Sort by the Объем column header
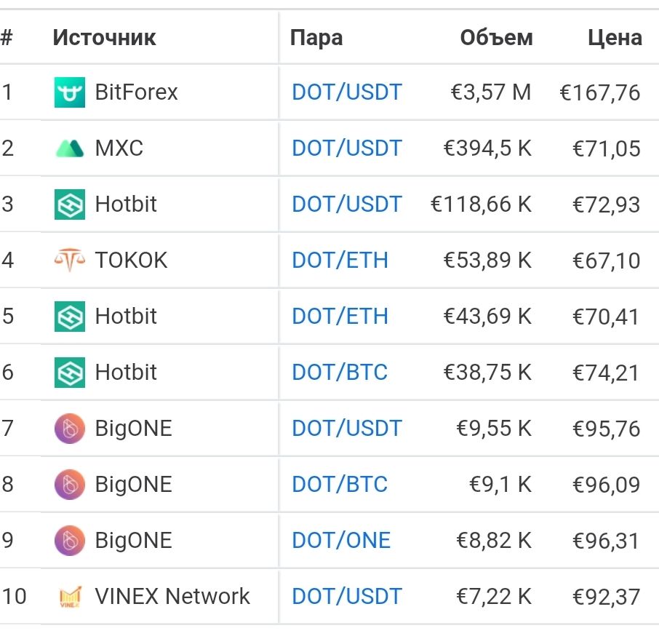The height and width of the screenshot is (644, 659). [496, 38]
